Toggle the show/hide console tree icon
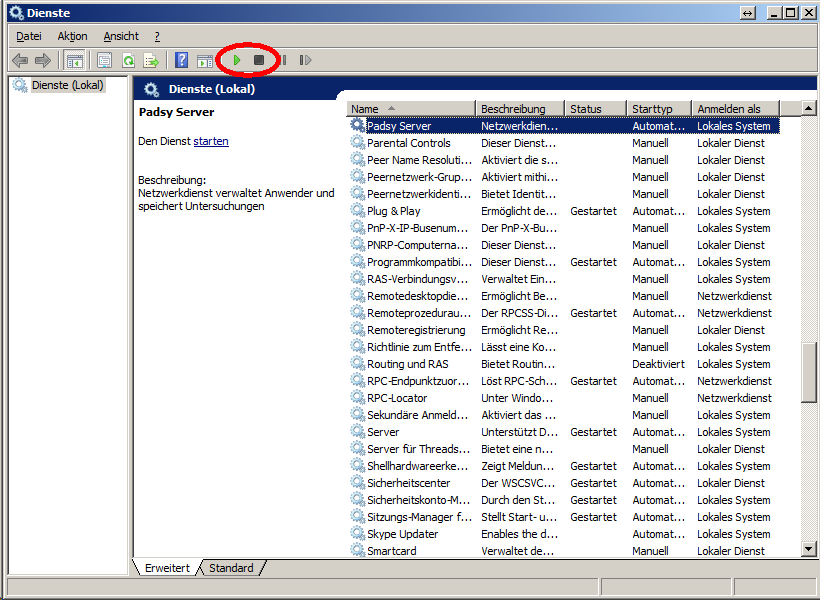This screenshot has height=600, width=820. pos(75,60)
